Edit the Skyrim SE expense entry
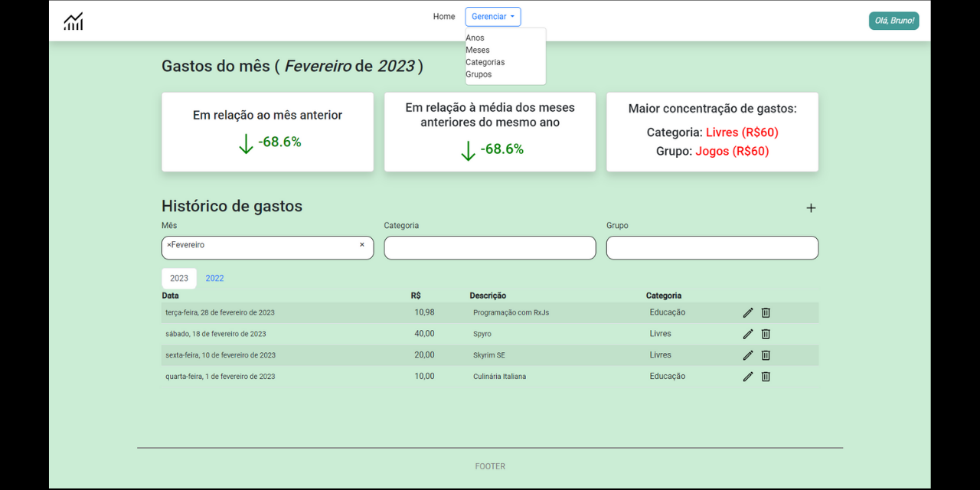The width and height of the screenshot is (980, 490). tap(747, 354)
